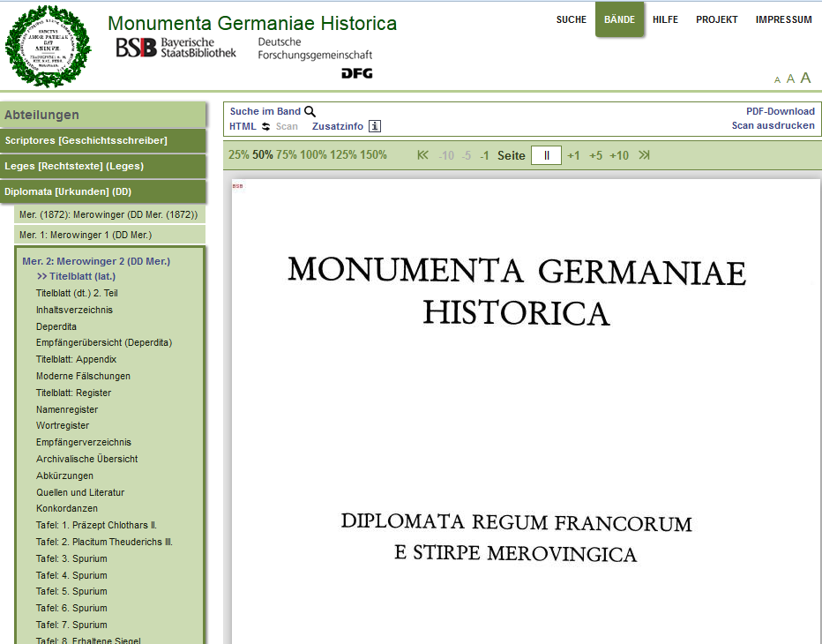
Task: Open Quellen und Literatur entry
Action: click(x=80, y=492)
